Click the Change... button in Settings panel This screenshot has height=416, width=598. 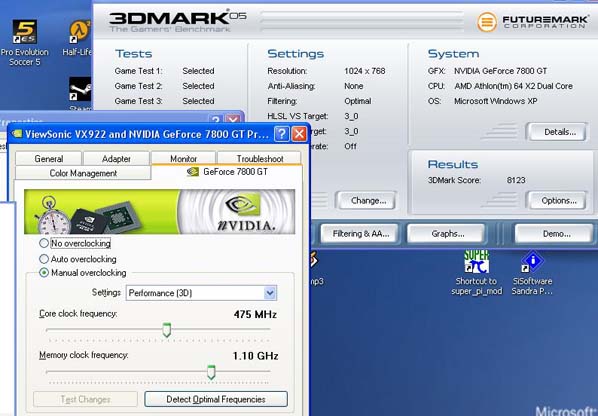pyautogui.click(x=367, y=201)
